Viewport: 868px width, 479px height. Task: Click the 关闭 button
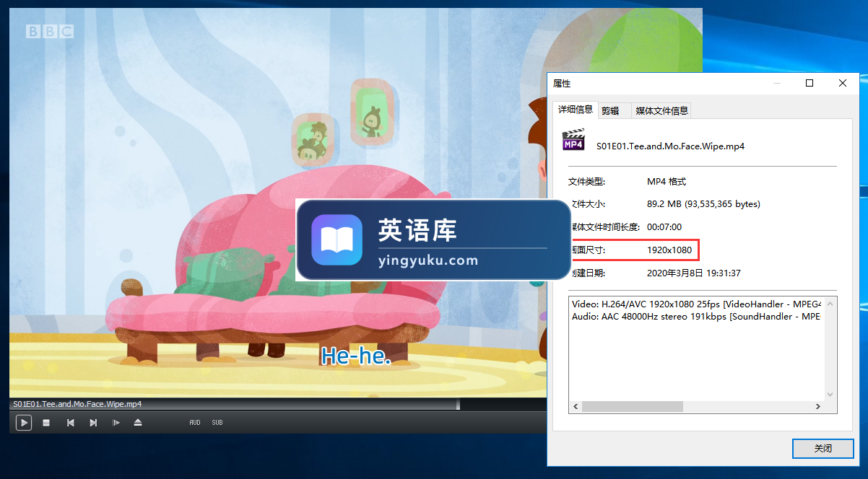(823, 449)
